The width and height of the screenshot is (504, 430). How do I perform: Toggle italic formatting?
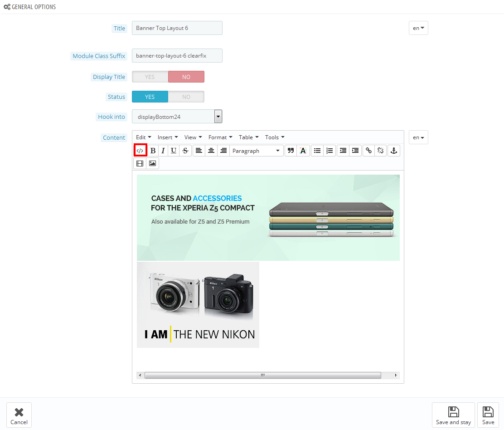pyautogui.click(x=163, y=151)
